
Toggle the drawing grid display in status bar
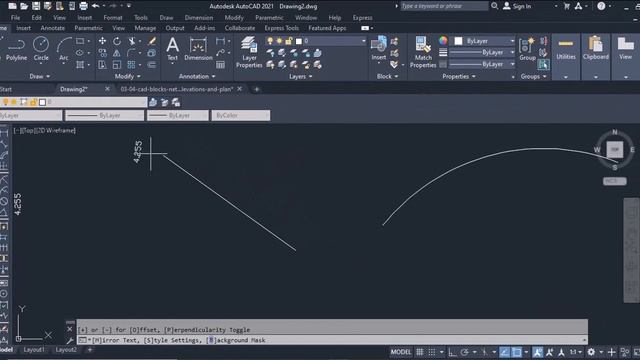coord(420,352)
